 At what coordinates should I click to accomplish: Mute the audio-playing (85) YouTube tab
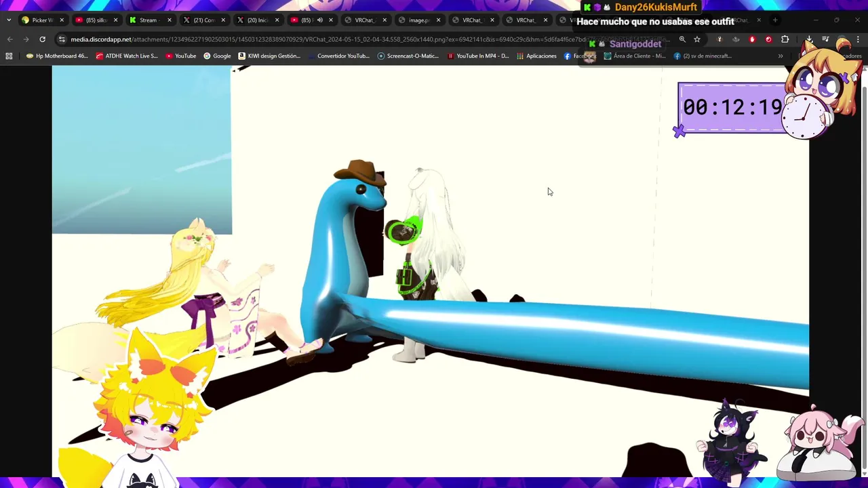coord(320,20)
